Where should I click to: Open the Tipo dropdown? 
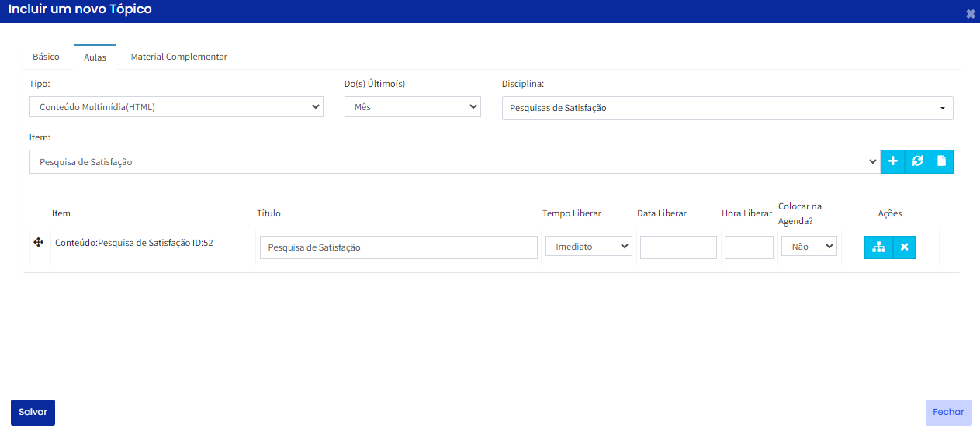coord(176,107)
